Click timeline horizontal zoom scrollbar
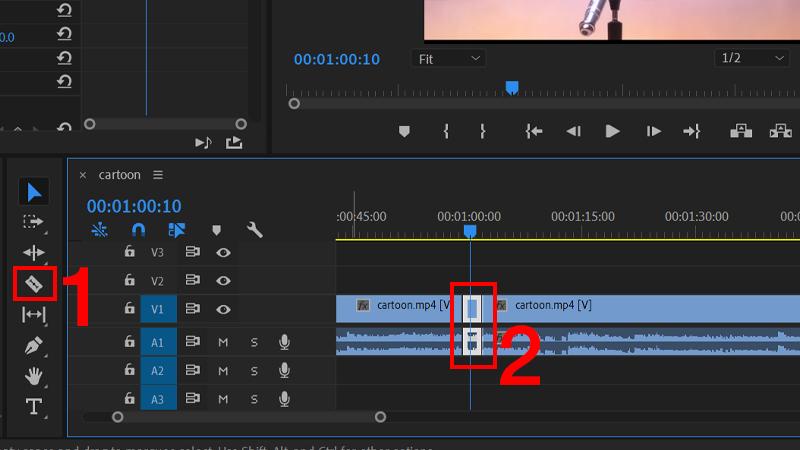 pyautogui.click(x=249, y=417)
